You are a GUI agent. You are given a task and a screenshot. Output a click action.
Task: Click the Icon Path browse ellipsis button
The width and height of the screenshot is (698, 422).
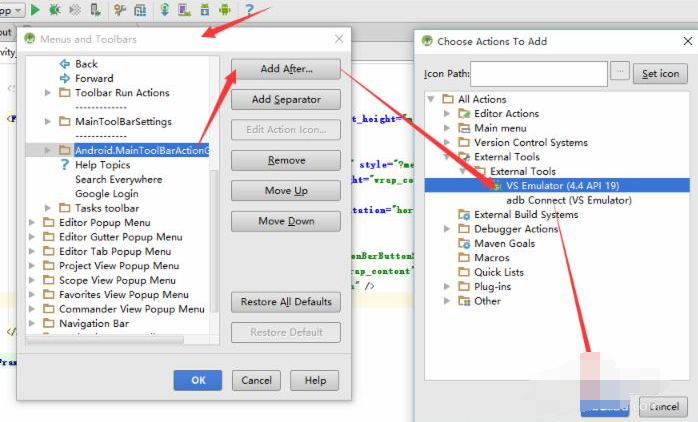[620, 71]
